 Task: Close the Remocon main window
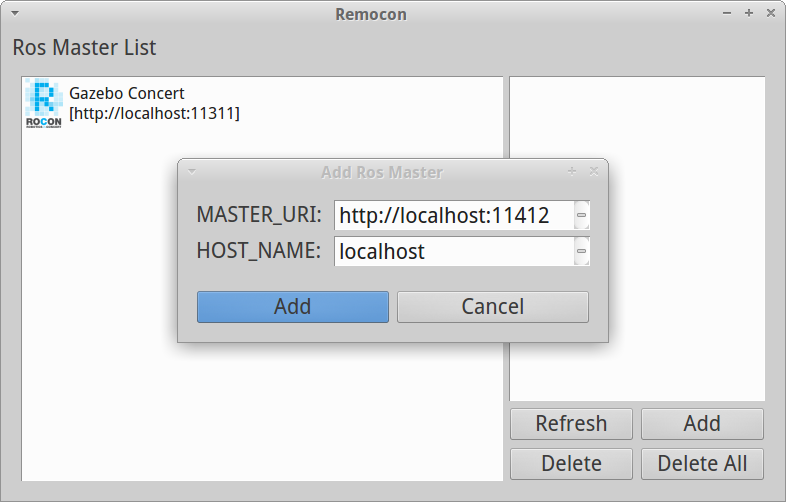(770, 13)
